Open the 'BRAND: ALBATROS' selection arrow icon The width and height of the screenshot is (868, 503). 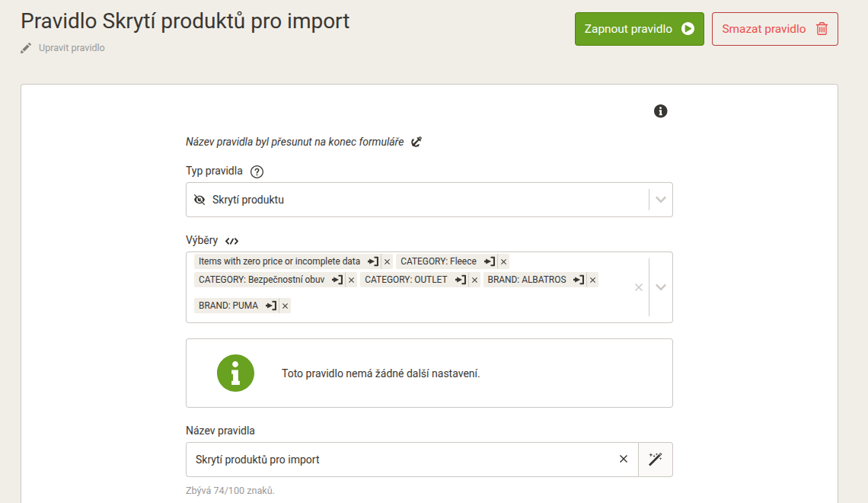point(579,280)
